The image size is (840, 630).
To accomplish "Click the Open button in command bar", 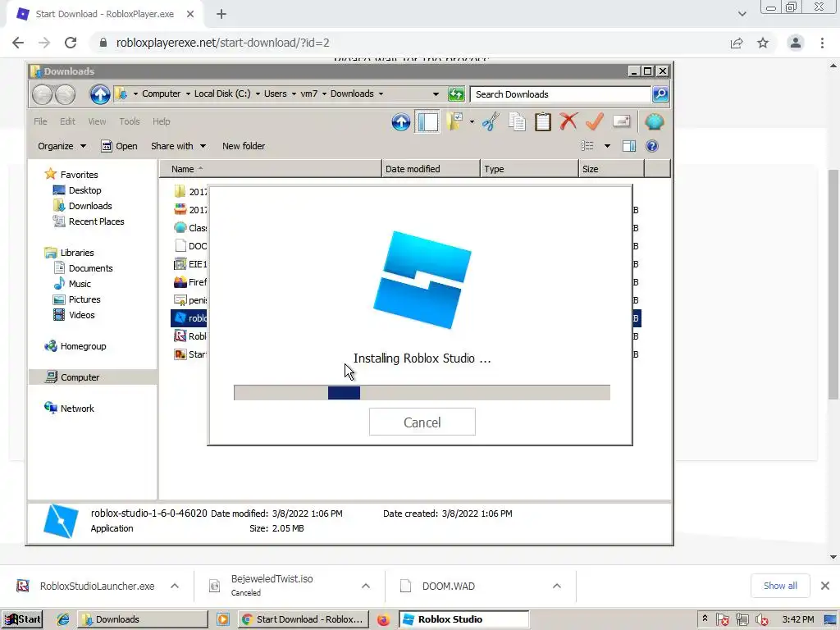I will (120, 146).
